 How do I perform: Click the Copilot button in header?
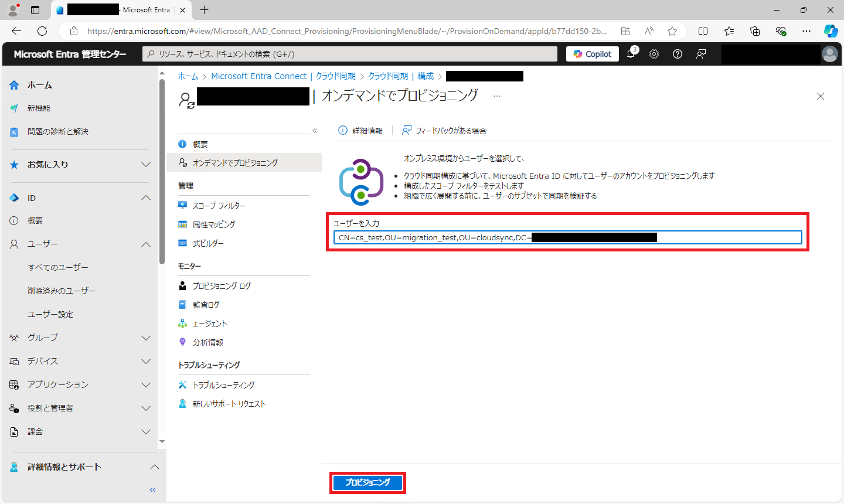coord(593,54)
